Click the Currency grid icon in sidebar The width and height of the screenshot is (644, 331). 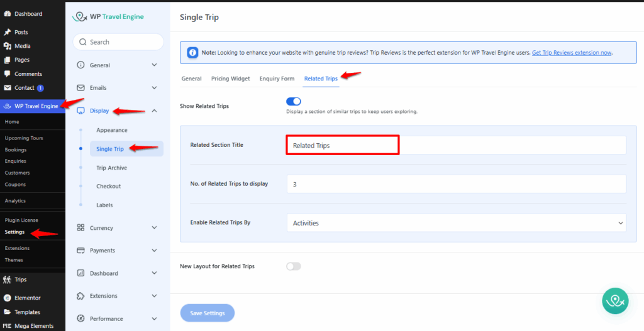coord(80,228)
